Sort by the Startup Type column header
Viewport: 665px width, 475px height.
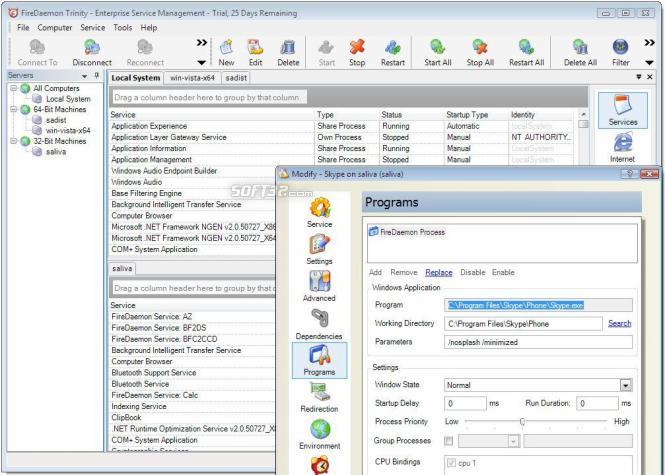pyautogui.click(x=467, y=115)
